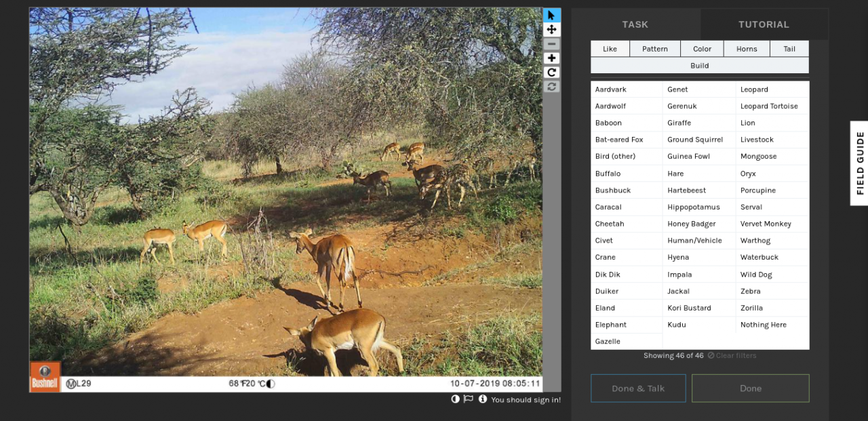
Task: Select Aardvark species
Action: (627, 89)
